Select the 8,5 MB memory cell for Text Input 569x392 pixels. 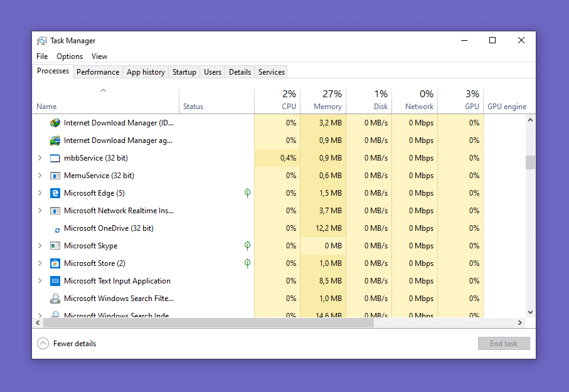(x=323, y=281)
